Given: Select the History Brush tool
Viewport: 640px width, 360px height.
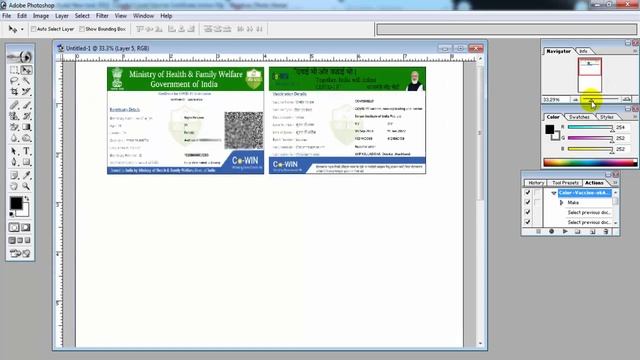Looking at the screenshot, I should pos(27,116).
